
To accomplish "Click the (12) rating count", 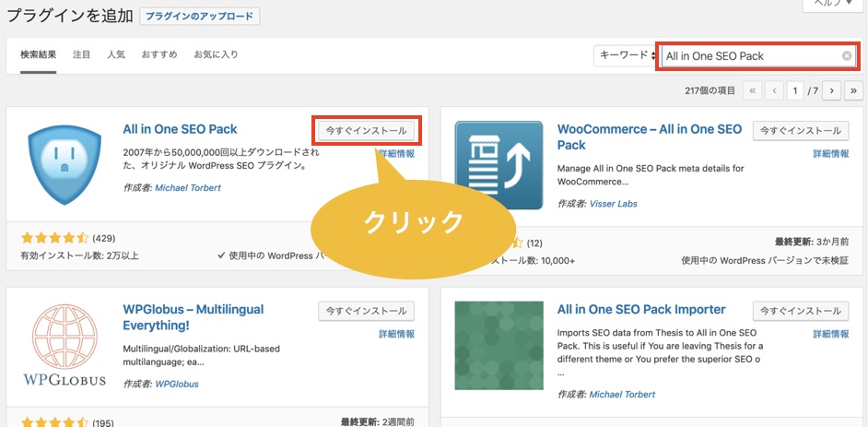I will 534,243.
